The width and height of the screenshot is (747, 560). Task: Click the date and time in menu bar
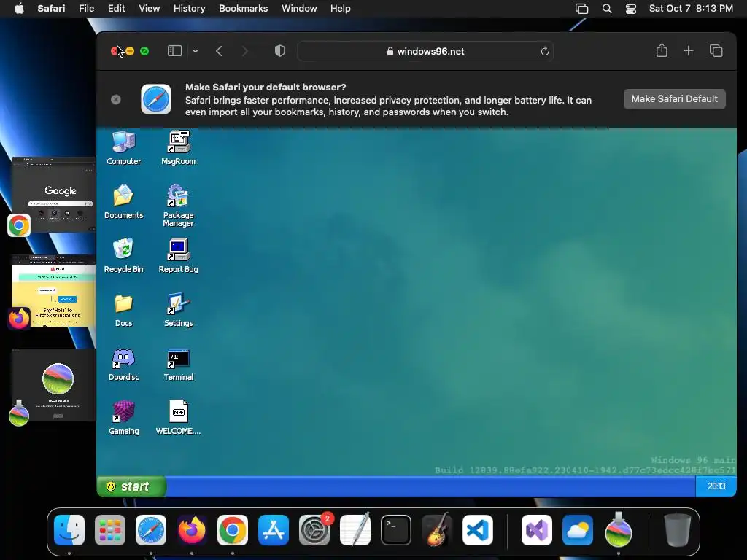coord(691,9)
